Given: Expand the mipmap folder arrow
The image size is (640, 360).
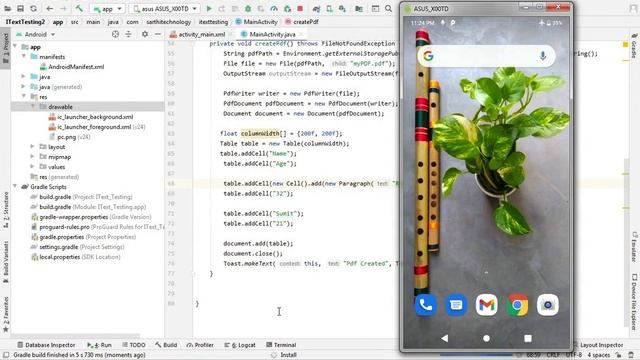Looking at the screenshot, I should coord(33,156).
